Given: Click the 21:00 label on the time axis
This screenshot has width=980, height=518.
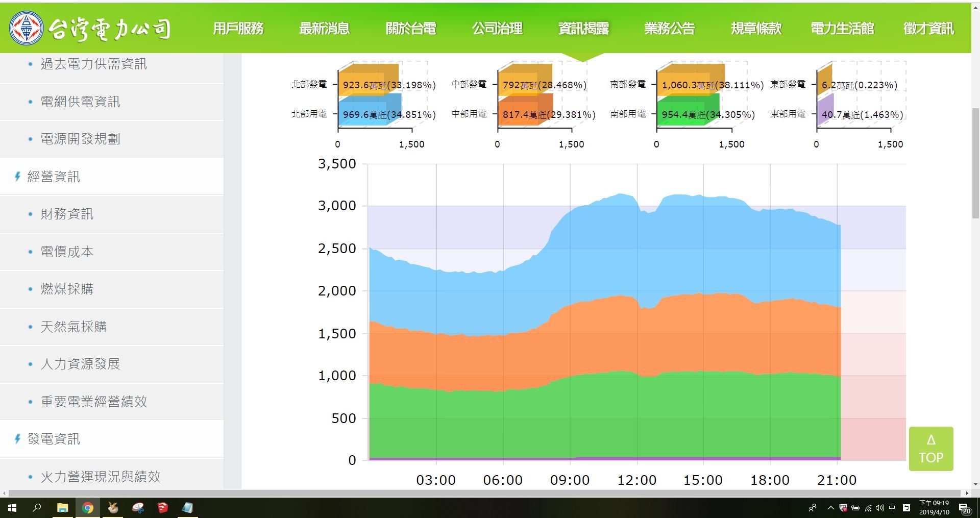Looking at the screenshot, I should (x=837, y=480).
